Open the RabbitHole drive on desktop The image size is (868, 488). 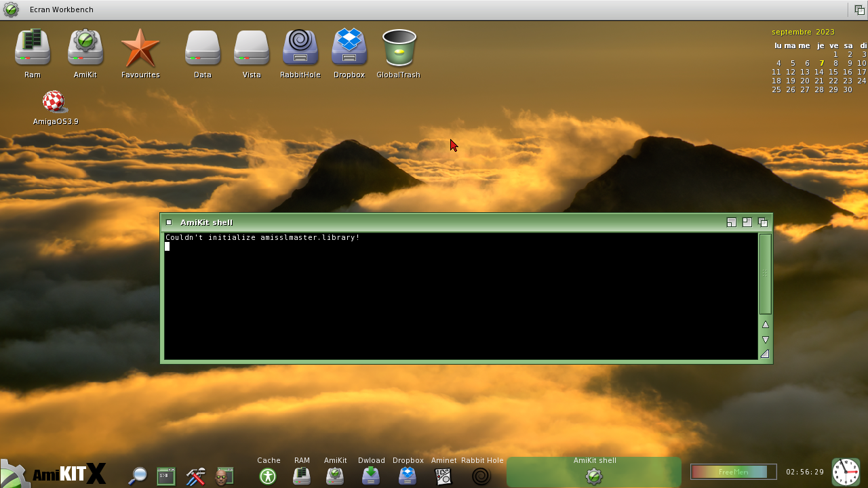coord(300,47)
